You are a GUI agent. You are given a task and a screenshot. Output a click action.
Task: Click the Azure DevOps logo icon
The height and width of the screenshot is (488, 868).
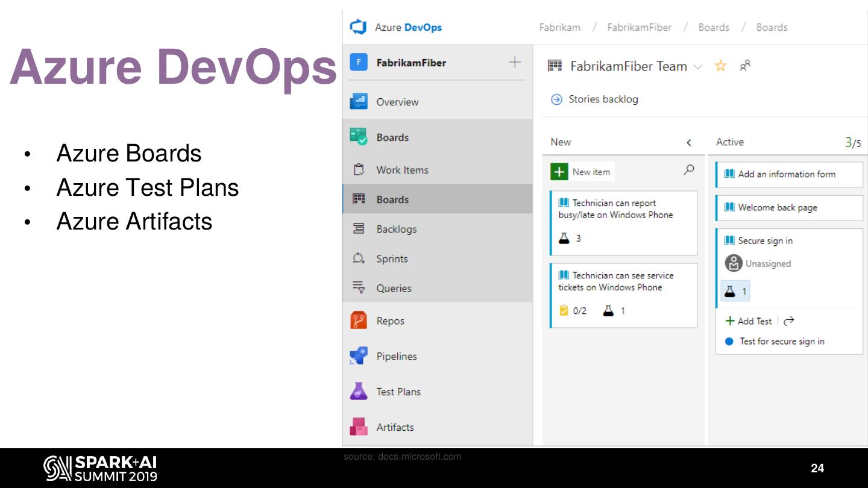click(359, 27)
